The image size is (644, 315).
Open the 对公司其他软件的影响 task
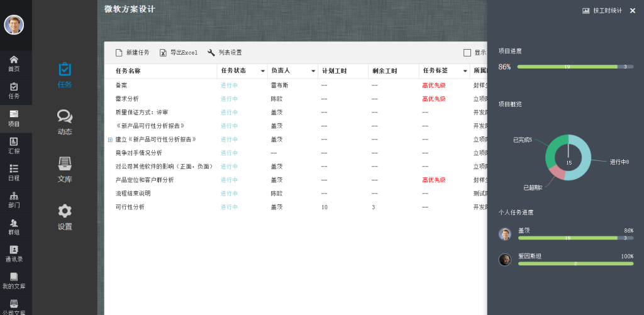[x=164, y=167]
